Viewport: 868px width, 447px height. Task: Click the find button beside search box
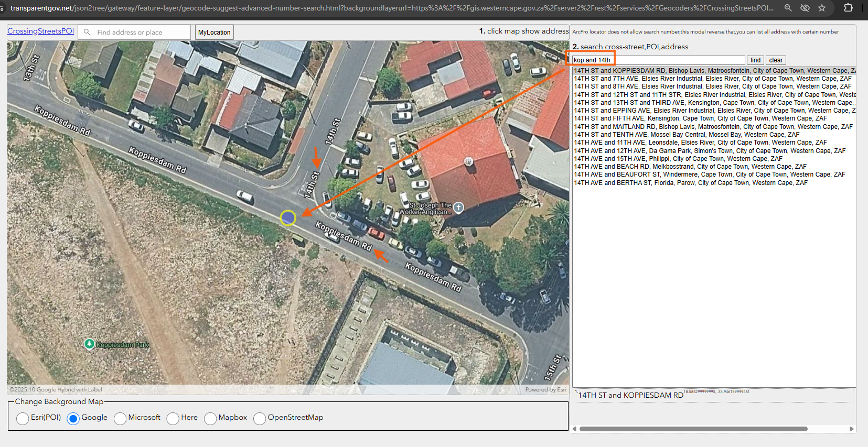pos(755,60)
